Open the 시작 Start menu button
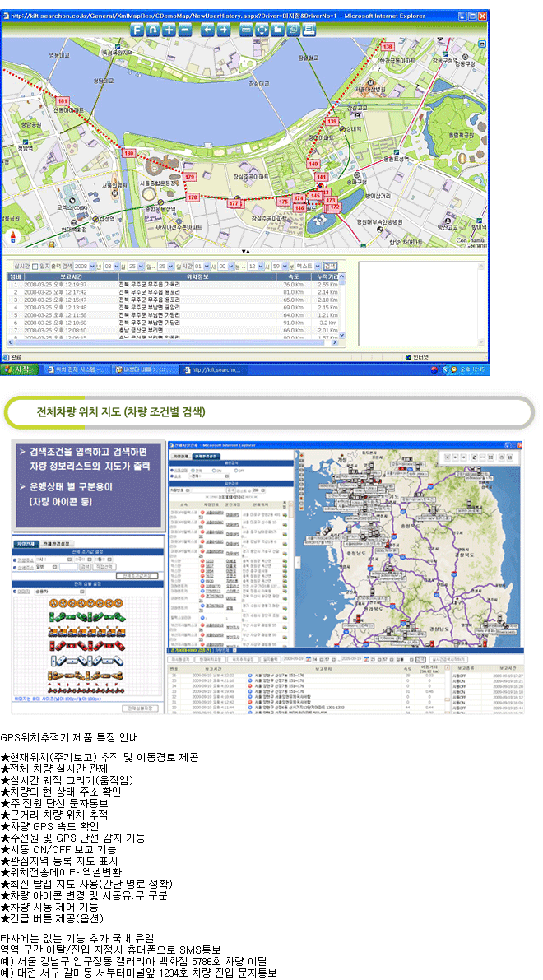Image resolution: width=543 pixels, height=980 pixels. click(20, 369)
